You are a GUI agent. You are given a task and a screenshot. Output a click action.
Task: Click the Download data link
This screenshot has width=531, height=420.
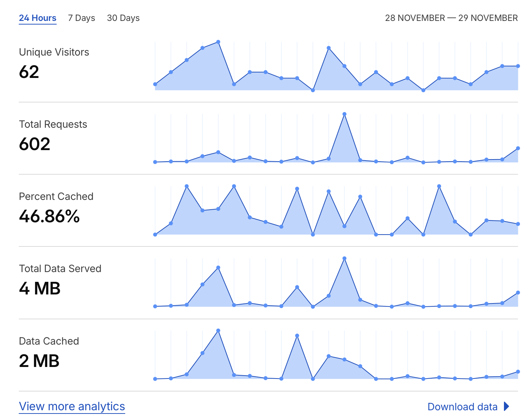click(462, 407)
